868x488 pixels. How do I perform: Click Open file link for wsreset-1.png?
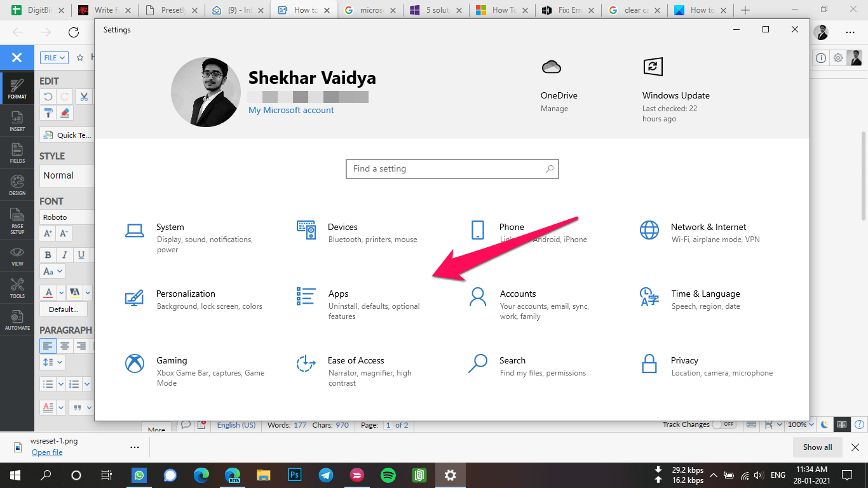coord(47,452)
